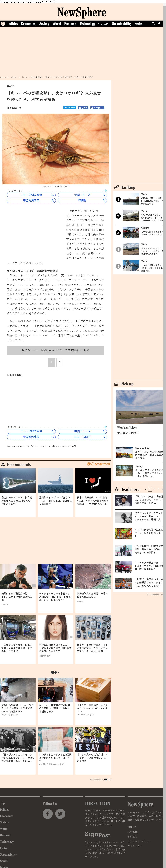Screen dimensions: 166x868
Task: Click the footer Twitter round icon
Action: [60, 814]
